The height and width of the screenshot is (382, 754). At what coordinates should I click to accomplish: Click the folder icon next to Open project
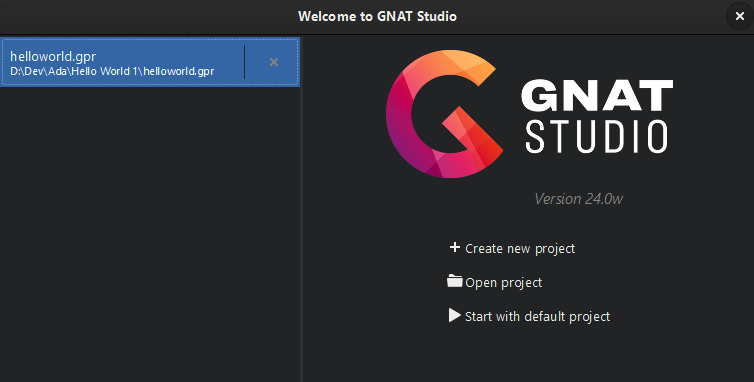454,281
